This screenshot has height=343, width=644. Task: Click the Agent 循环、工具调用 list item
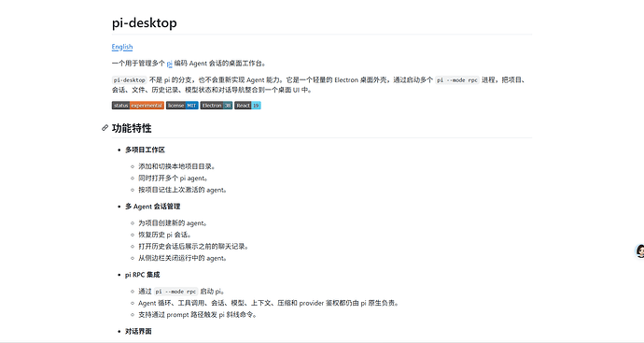click(269, 303)
